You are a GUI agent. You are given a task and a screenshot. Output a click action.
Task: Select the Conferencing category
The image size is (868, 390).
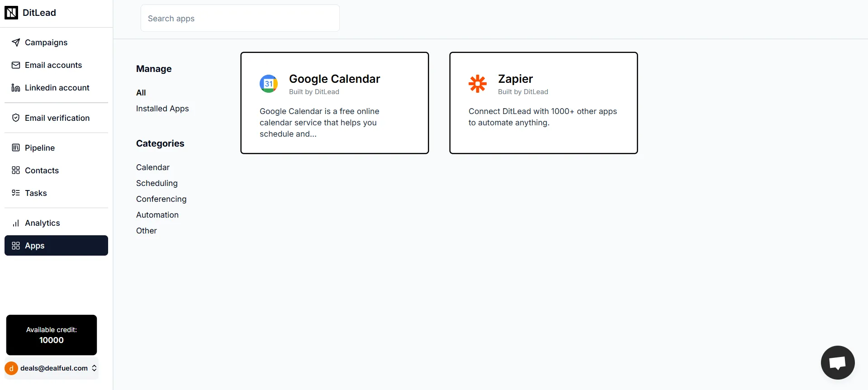tap(161, 199)
